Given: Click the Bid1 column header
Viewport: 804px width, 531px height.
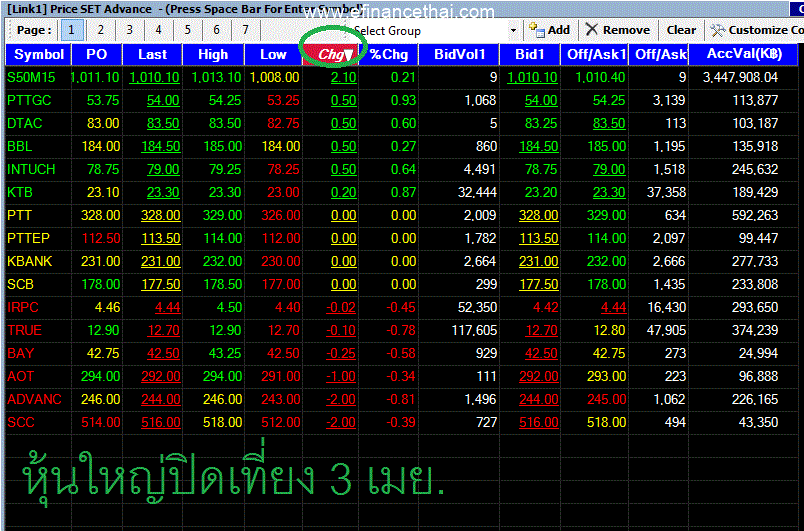Looking at the screenshot, I should pos(530,54).
